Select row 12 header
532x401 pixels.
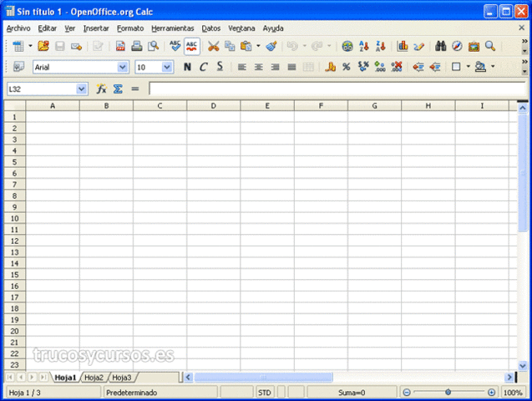[14, 241]
